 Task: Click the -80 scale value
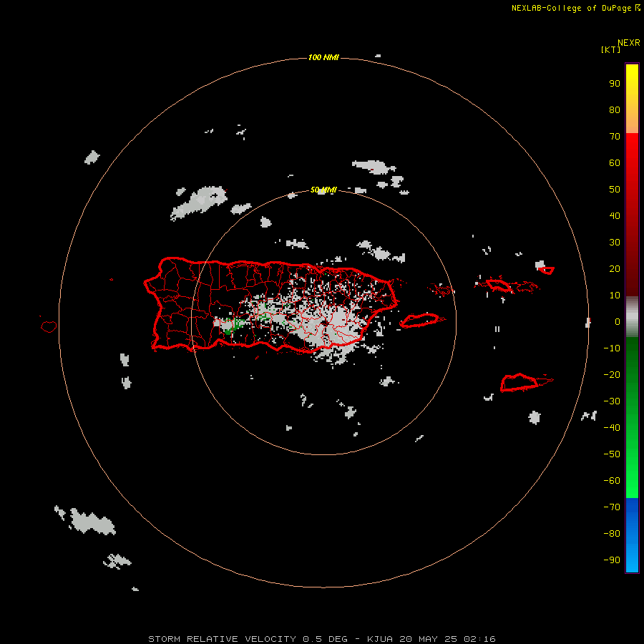(x=612, y=534)
